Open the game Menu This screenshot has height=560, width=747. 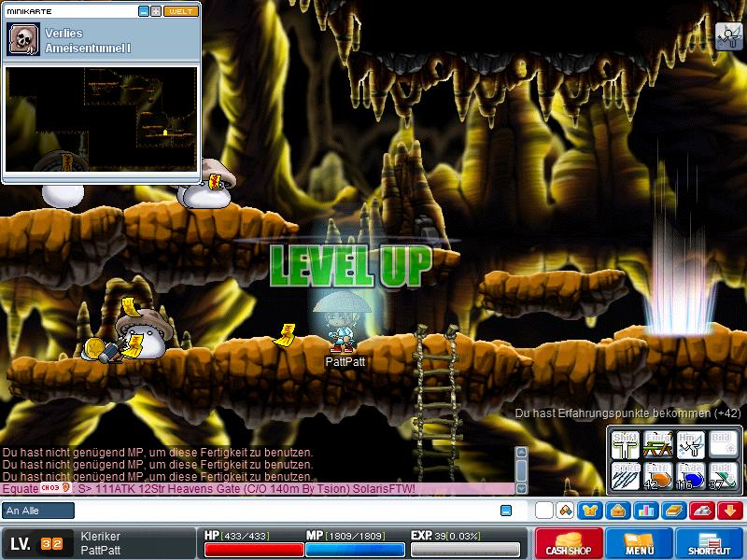[640, 542]
